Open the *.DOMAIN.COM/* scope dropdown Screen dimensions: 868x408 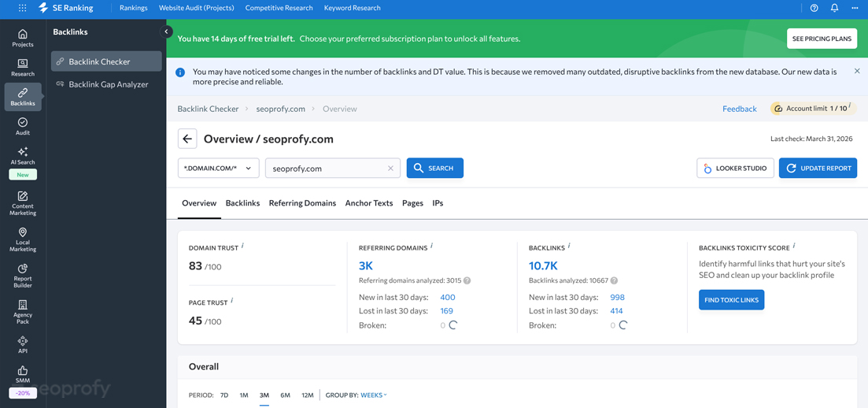[x=218, y=168]
